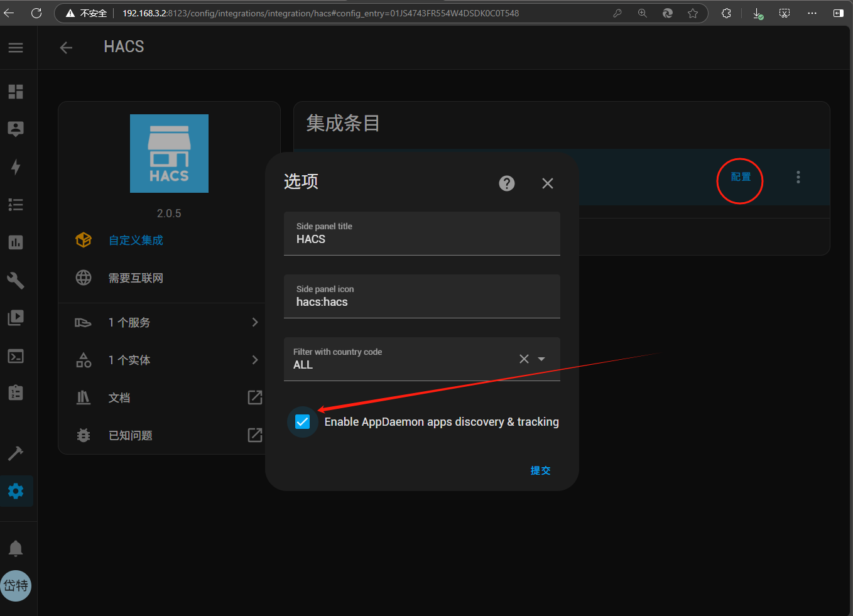Open the Energy lightning bolt icon
Viewport: 853px width, 616px height.
click(x=16, y=166)
